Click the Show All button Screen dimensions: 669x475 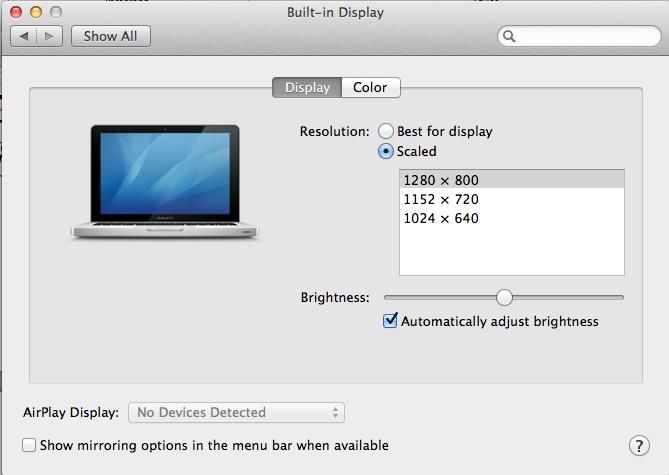click(111, 36)
